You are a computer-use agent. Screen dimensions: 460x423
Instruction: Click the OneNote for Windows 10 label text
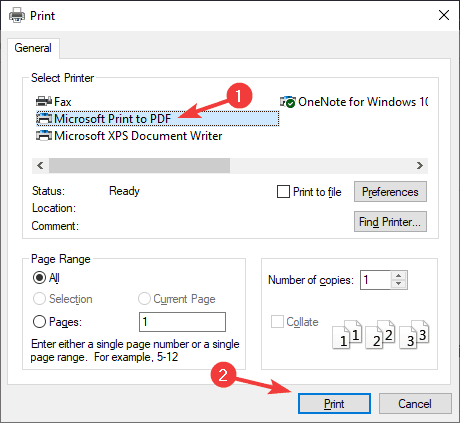363,102
